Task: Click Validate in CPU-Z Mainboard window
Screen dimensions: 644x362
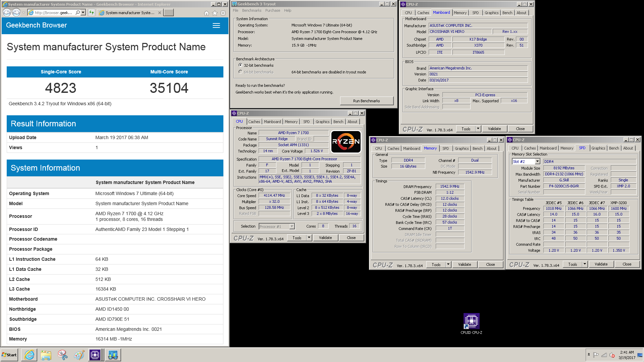Action: point(494,129)
